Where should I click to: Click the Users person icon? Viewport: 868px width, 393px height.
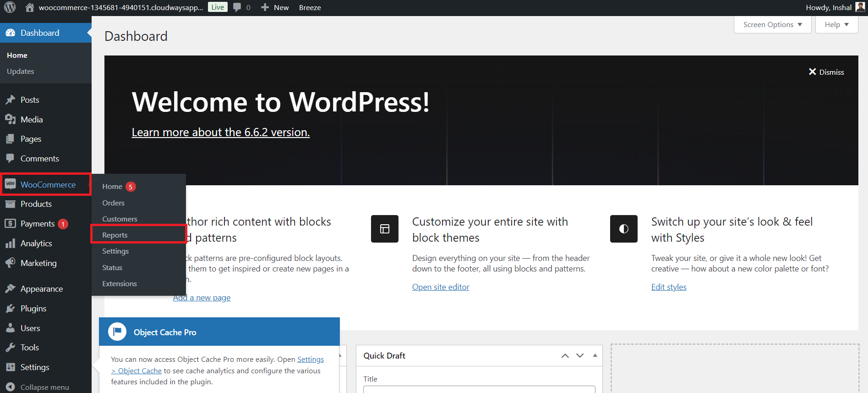pos(10,328)
